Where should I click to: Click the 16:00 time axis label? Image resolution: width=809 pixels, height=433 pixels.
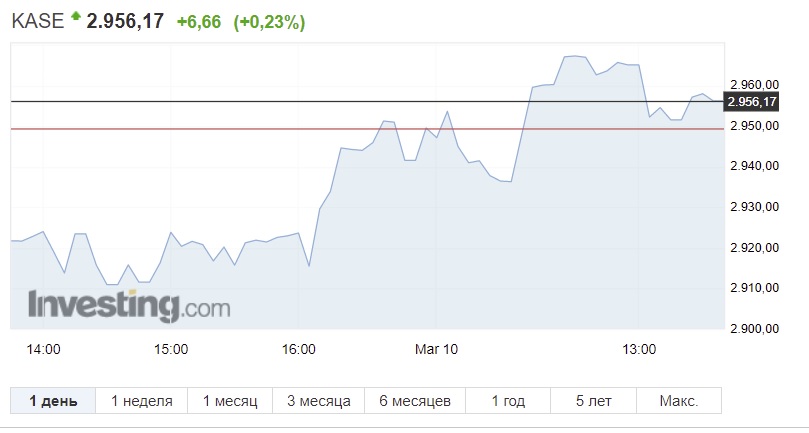tap(299, 349)
